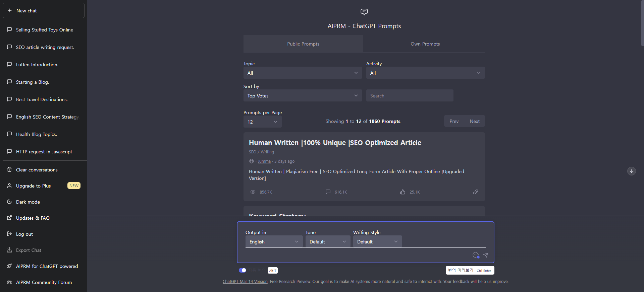Click the copy link icon on the prompt card
Viewport: 644px width, 292px height.
[x=476, y=192]
